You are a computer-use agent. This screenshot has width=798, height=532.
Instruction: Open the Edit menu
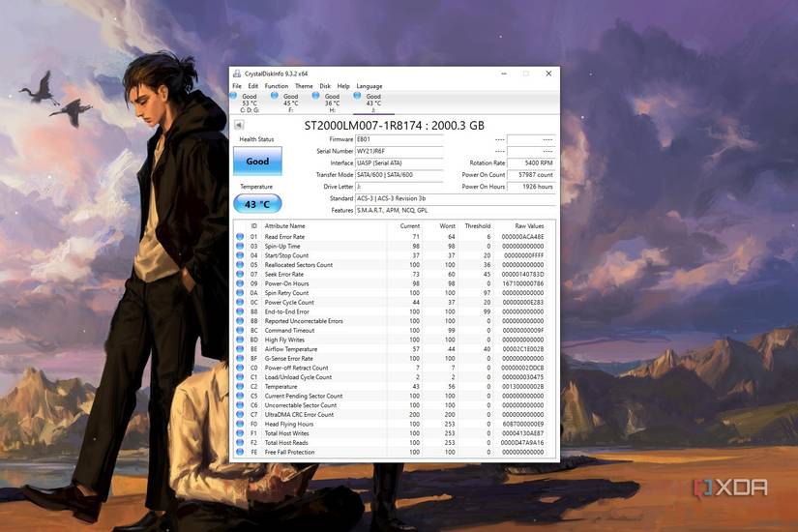coord(252,86)
